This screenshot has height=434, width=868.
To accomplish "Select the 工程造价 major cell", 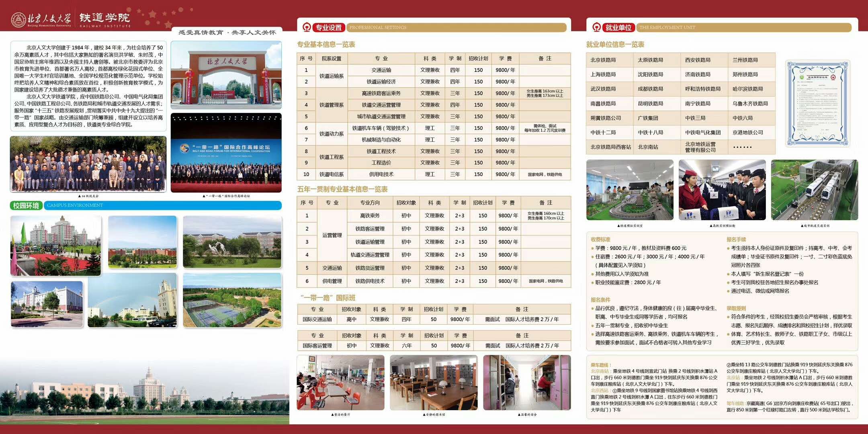I will pos(381,163).
